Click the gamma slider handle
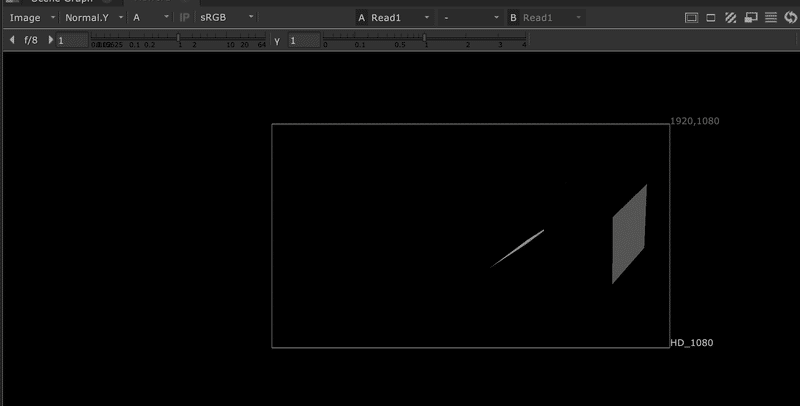This screenshot has width=800, height=406. pyautogui.click(x=424, y=37)
